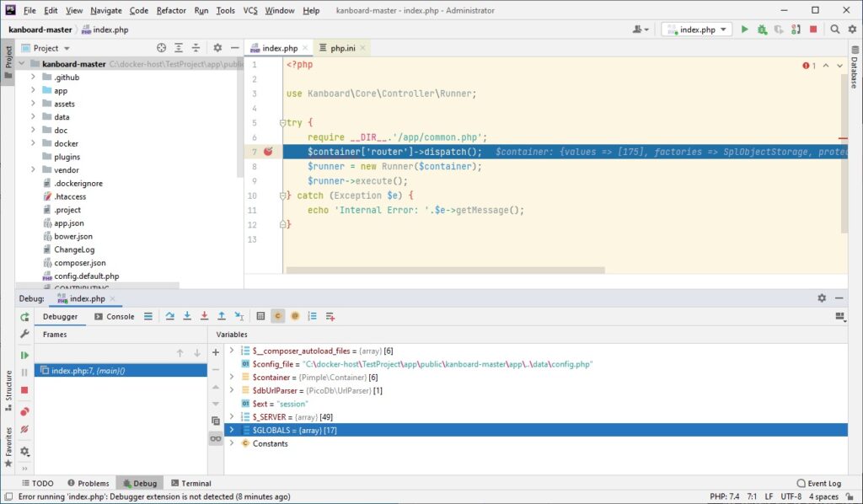Add a new watch with the plus icon
This screenshot has height=504, width=863.
point(216,352)
